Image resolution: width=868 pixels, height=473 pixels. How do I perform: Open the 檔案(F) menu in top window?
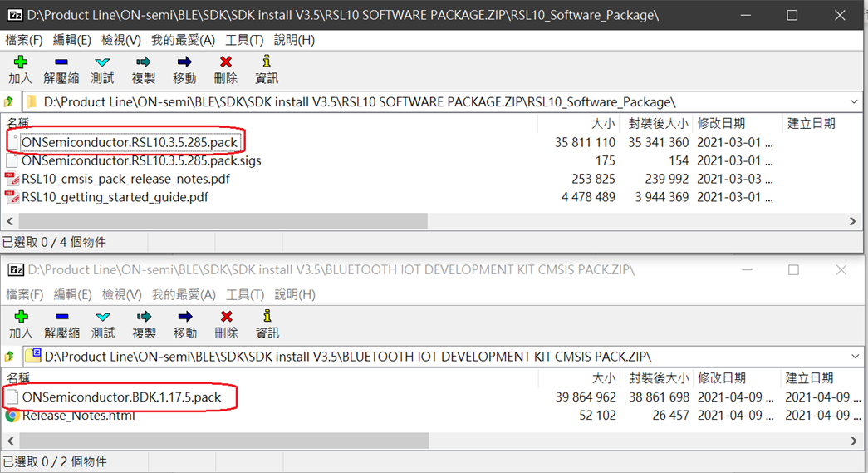tap(24, 40)
